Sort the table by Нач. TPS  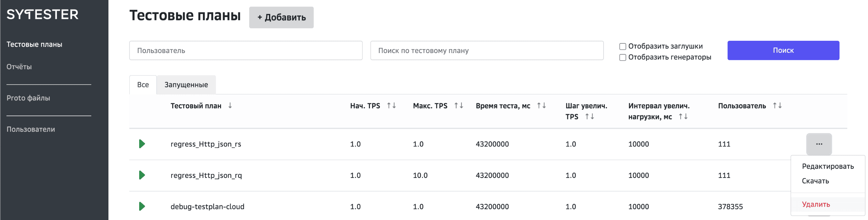pyautogui.click(x=392, y=105)
